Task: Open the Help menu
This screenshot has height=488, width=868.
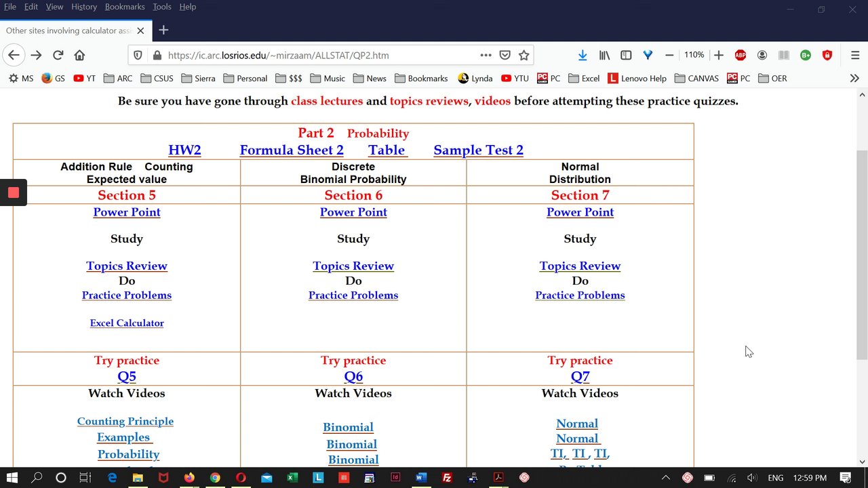Action: [188, 7]
